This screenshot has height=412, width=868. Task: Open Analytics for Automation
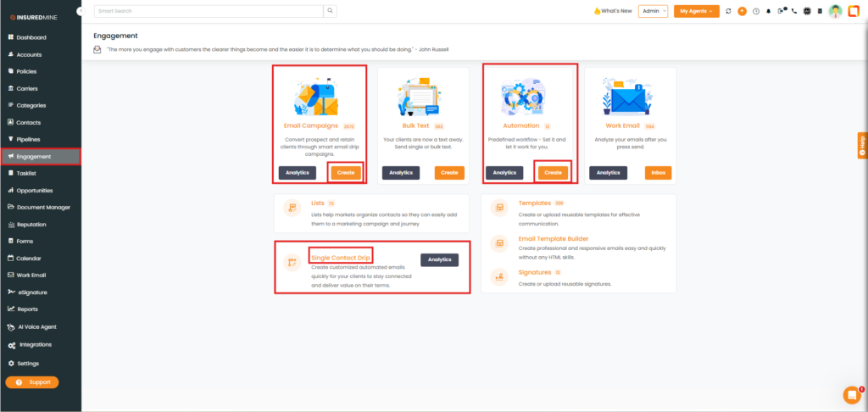coord(504,172)
